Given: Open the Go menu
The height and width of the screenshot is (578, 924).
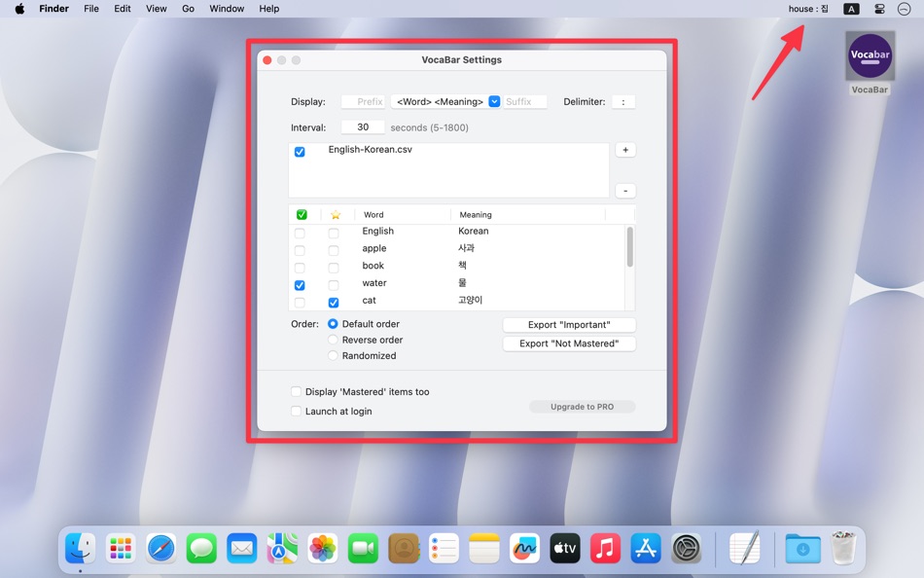Looking at the screenshot, I should coord(188,9).
